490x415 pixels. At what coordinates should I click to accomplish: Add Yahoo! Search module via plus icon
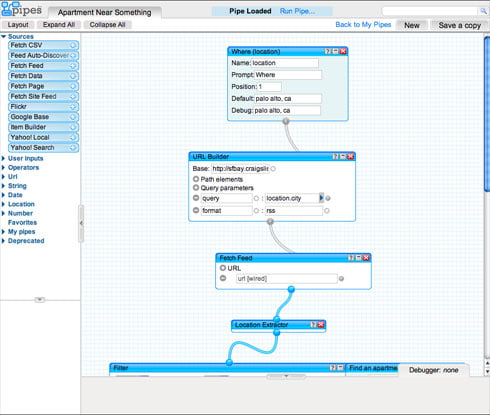click(x=73, y=148)
